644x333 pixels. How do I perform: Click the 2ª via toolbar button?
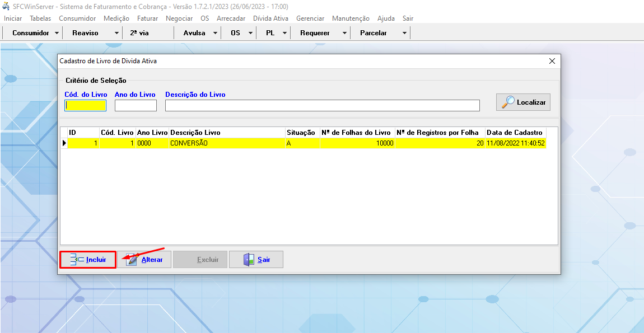coord(139,33)
